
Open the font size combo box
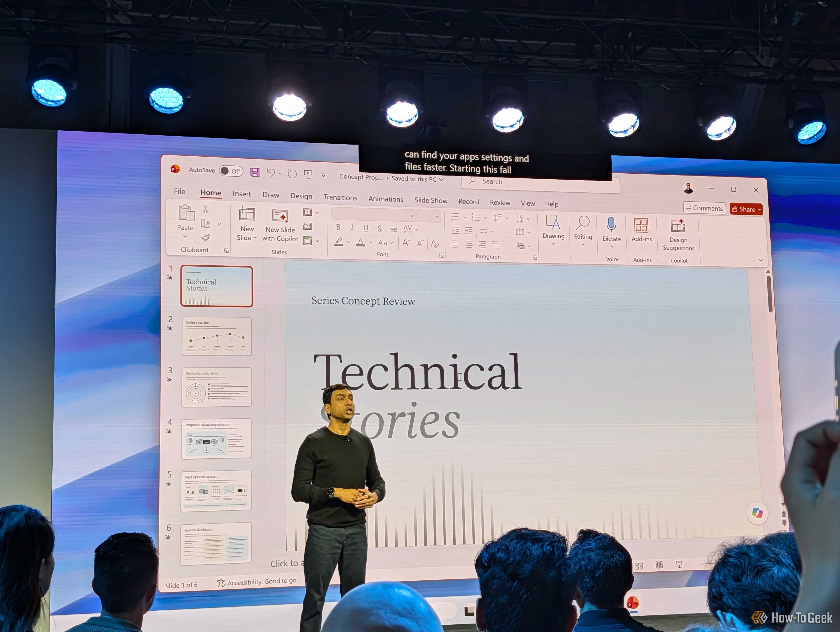click(x=429, y=216)
